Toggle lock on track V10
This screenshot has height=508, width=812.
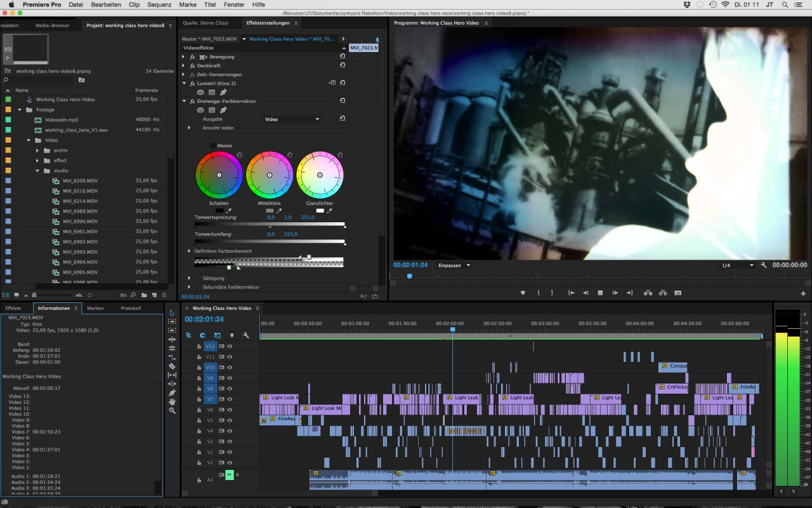(x=199, y=368)
